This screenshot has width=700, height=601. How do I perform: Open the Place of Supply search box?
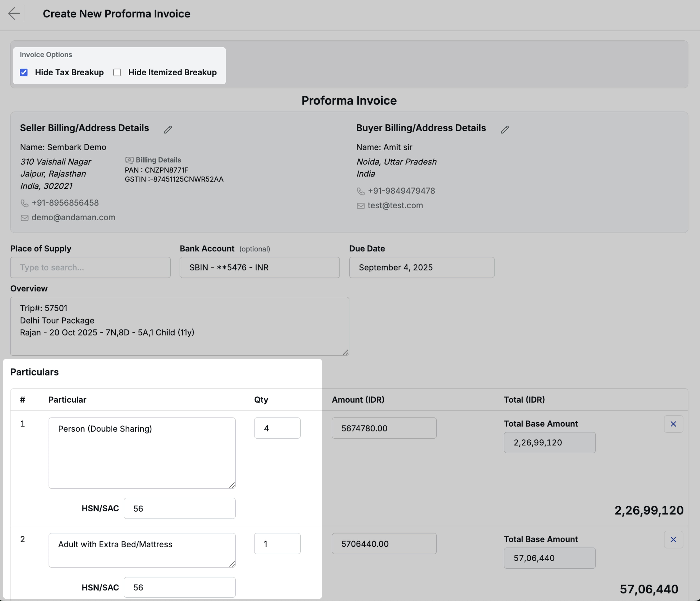coord(90,267)
